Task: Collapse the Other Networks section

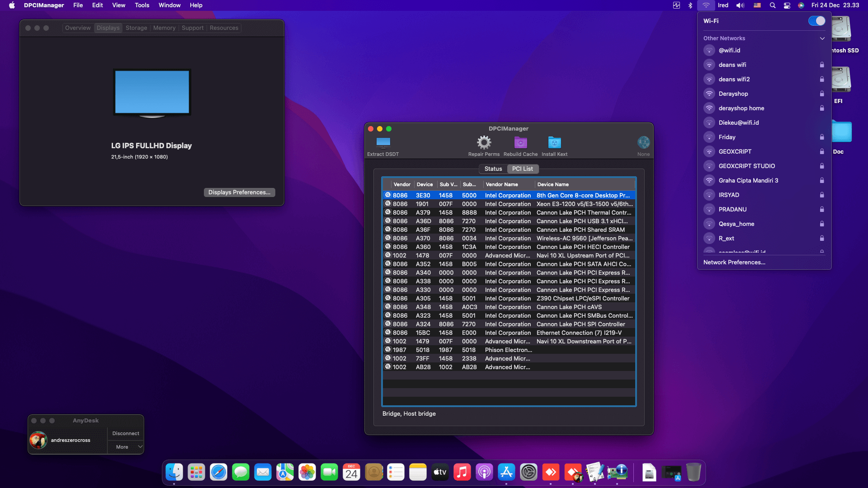Action: tap(822, 38)
